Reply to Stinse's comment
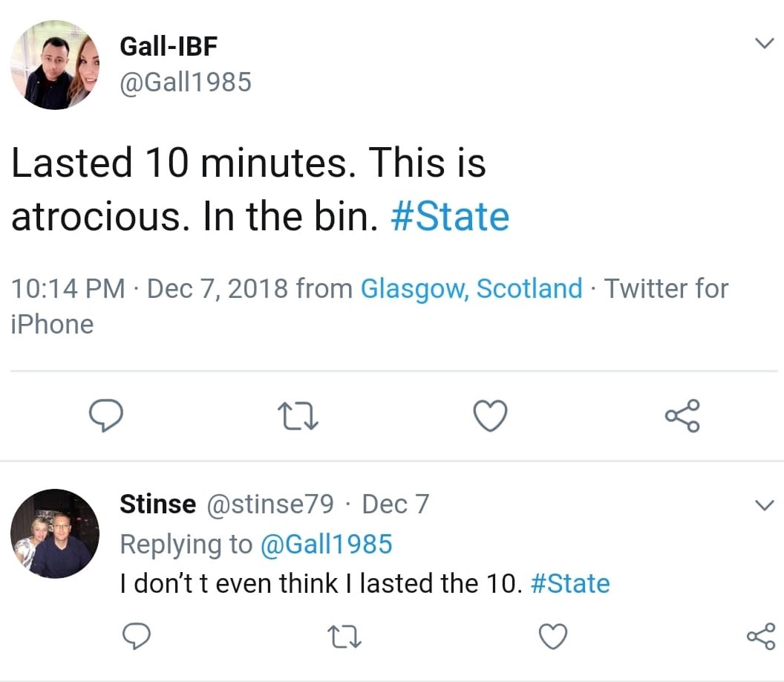Image resolution: width=784 pixels, height=682 pixels. pos(135,637)
